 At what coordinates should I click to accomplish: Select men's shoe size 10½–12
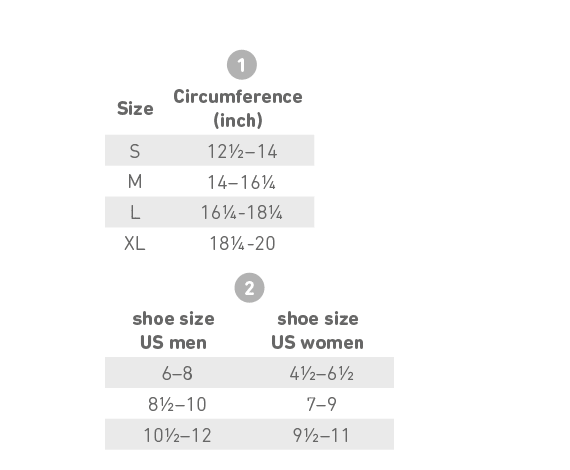click(177, 435)
